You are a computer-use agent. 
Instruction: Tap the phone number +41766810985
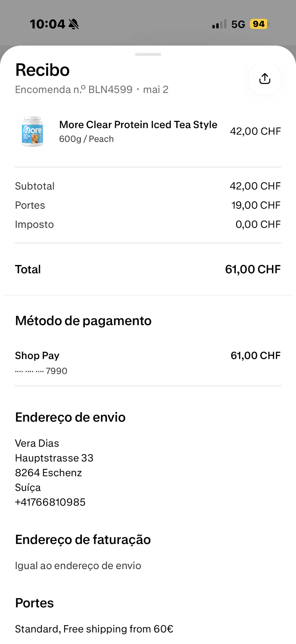click(x=50, y=502)
